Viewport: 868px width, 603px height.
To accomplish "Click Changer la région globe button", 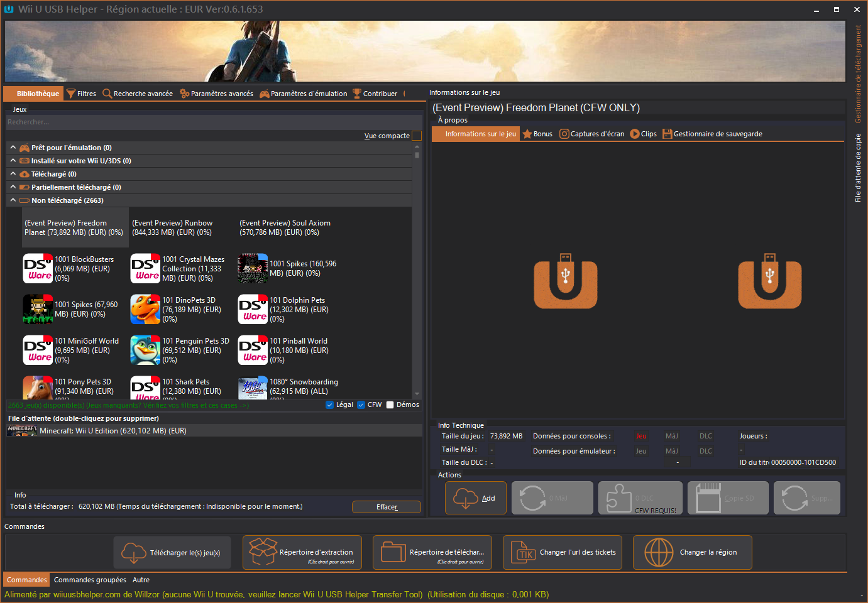I will (693, 553).
